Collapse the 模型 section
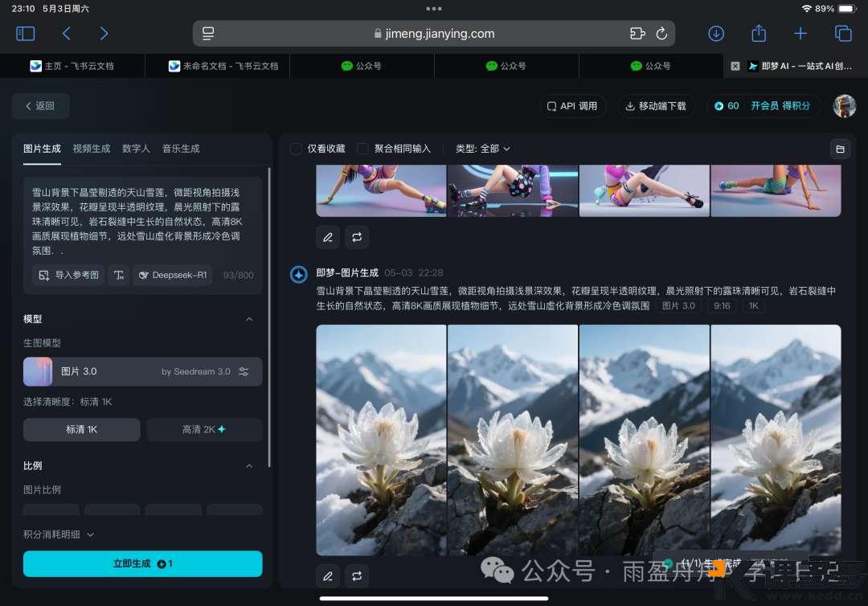This screenshot has height=606, width=868. pos(249,319)
